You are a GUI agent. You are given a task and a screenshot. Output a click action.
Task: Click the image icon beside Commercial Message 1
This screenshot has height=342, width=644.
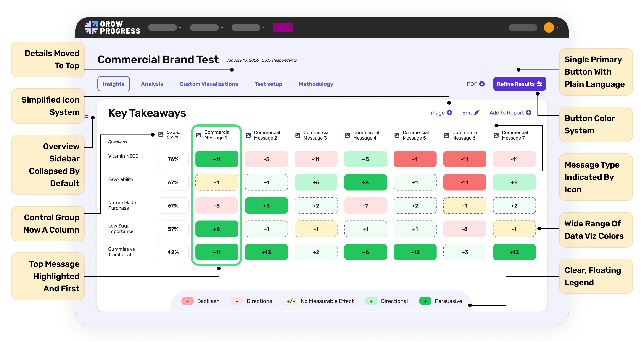click(x=198, y=135)
